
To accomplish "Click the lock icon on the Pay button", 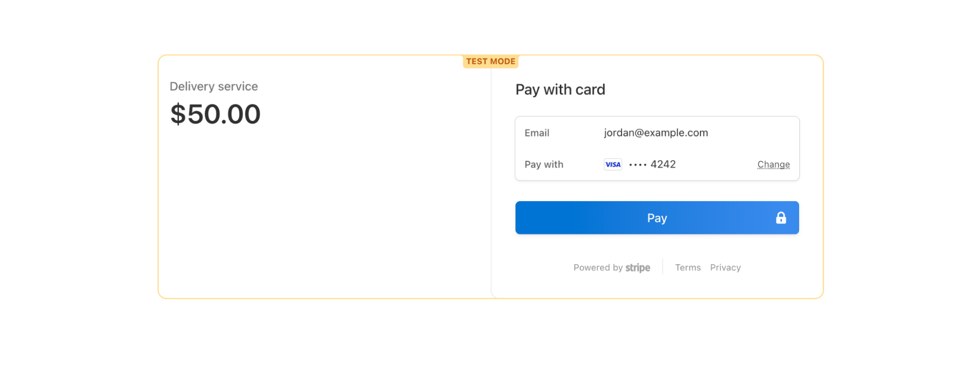I will 781,218.
